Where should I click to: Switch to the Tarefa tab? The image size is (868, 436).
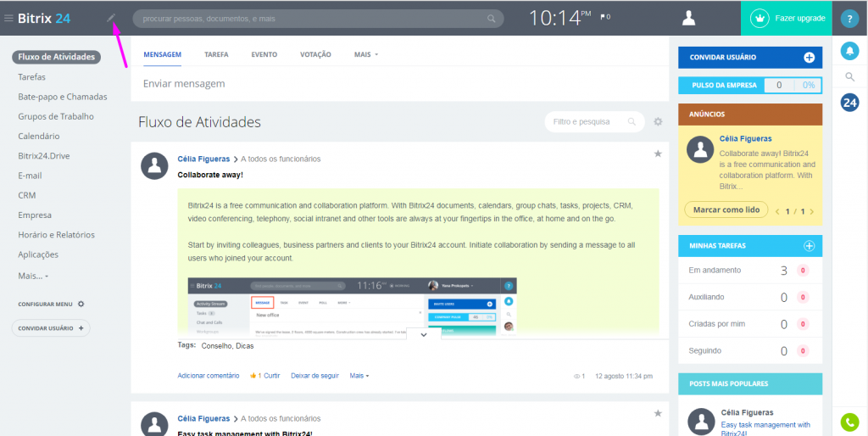[x=216, y=54]
